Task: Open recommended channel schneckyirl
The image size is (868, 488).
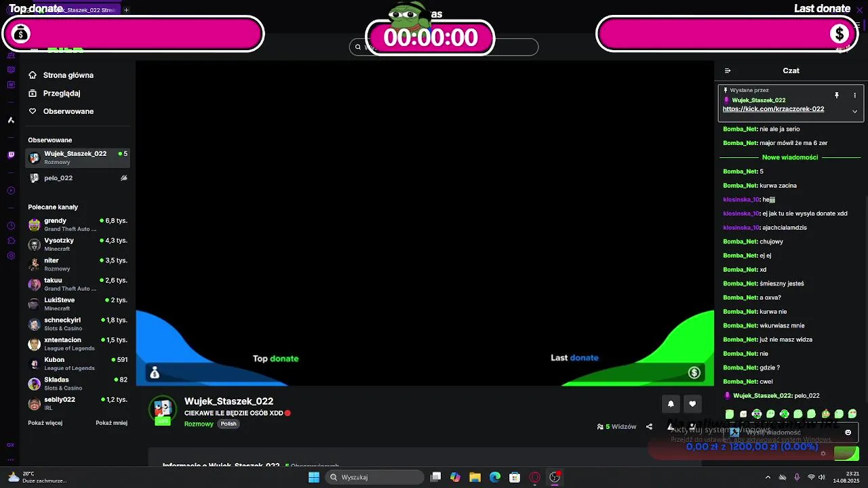Action: coord(78,323)
